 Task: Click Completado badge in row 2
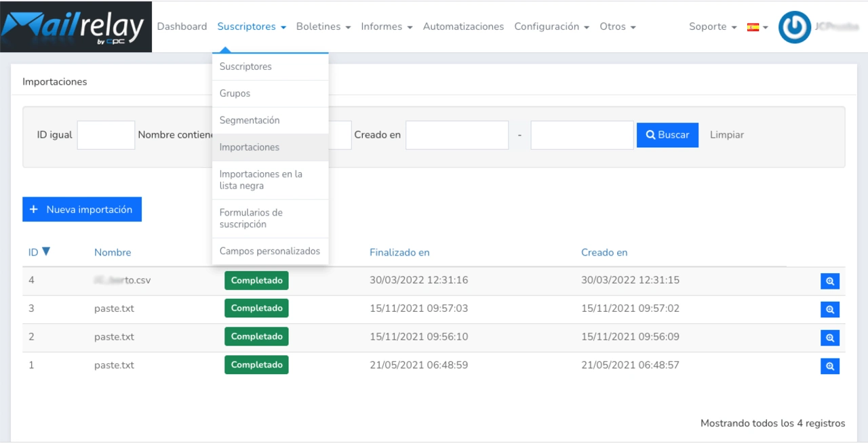coord(256,336)
